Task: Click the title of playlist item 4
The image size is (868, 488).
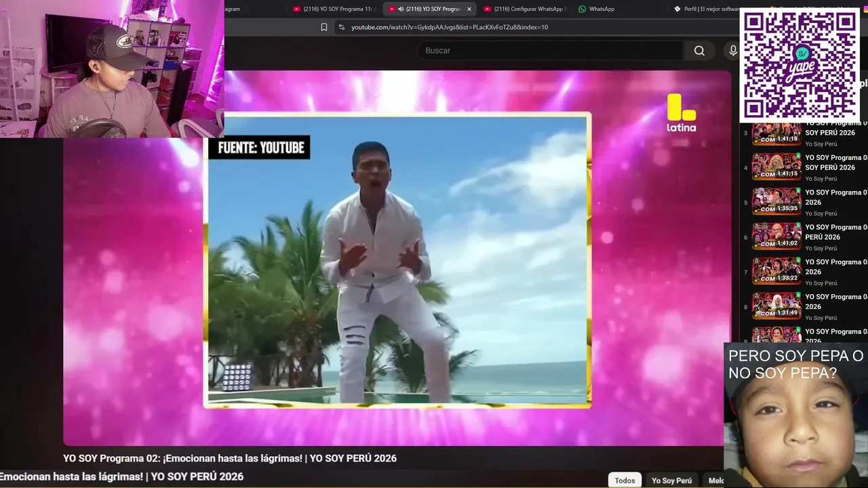Action: click(x=836, y=163)
